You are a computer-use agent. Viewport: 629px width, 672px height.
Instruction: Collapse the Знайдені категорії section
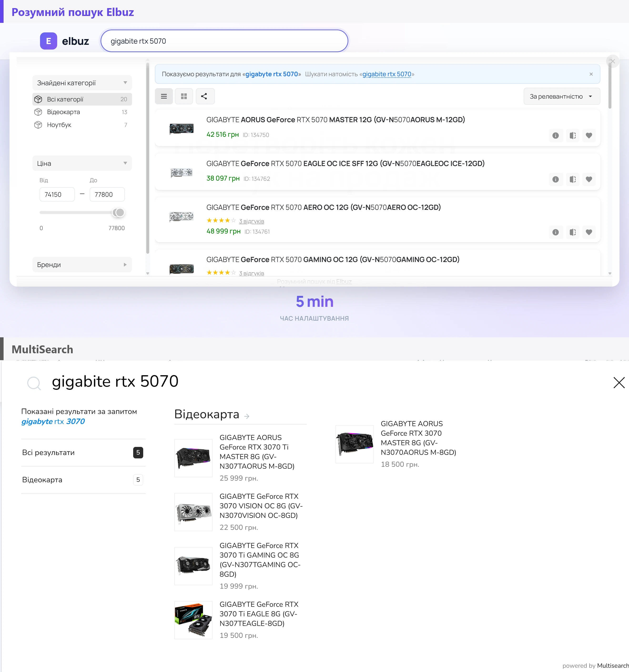coord(82,83)
